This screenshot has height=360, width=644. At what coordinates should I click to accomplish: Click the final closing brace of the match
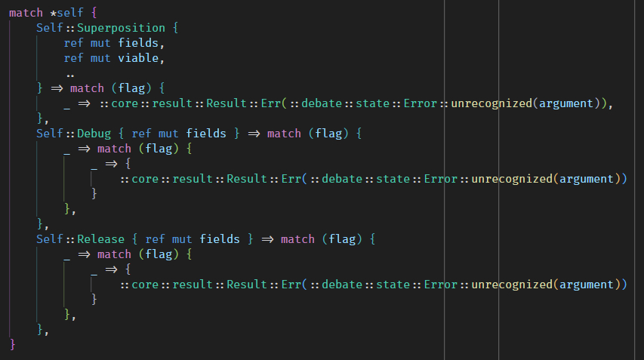(12, 345)
